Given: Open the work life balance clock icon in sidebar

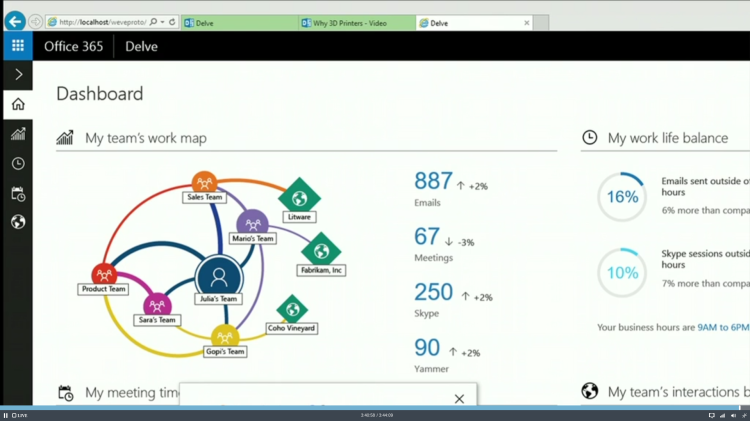Looking at the screenshot, I should click(x=18, y=164).
